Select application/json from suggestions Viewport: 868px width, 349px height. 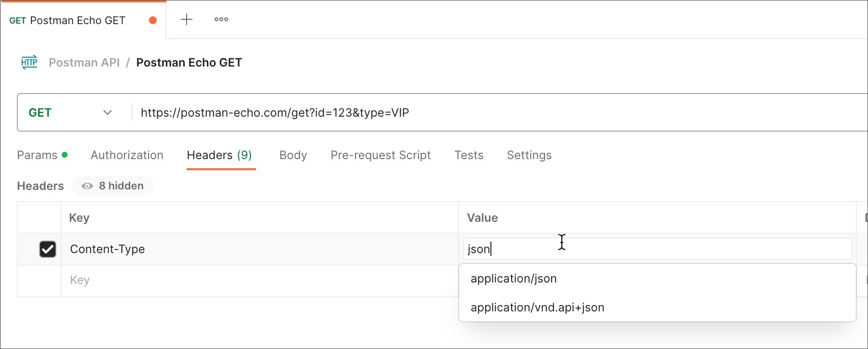pos(514,279)
